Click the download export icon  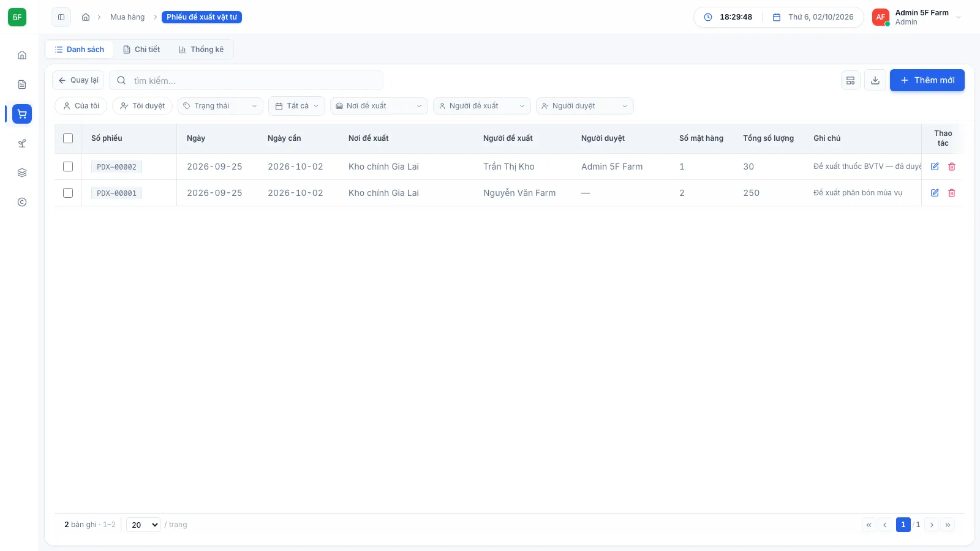(x=875, y=80)
